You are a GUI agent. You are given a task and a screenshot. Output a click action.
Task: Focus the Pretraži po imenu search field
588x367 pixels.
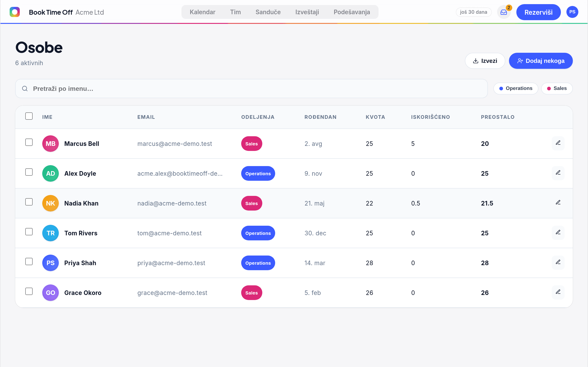252,89
